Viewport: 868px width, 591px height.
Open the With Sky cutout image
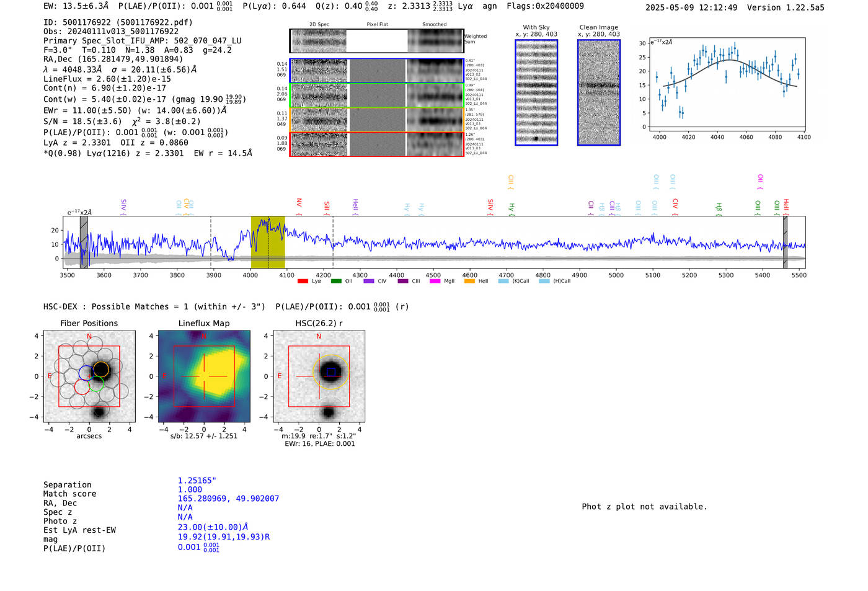pos(536,92)
